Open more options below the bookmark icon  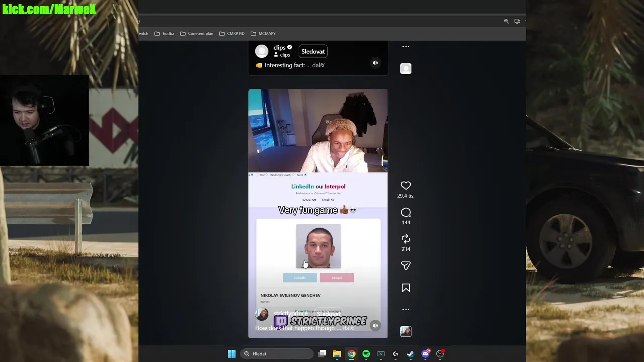(x=406, y=310)
